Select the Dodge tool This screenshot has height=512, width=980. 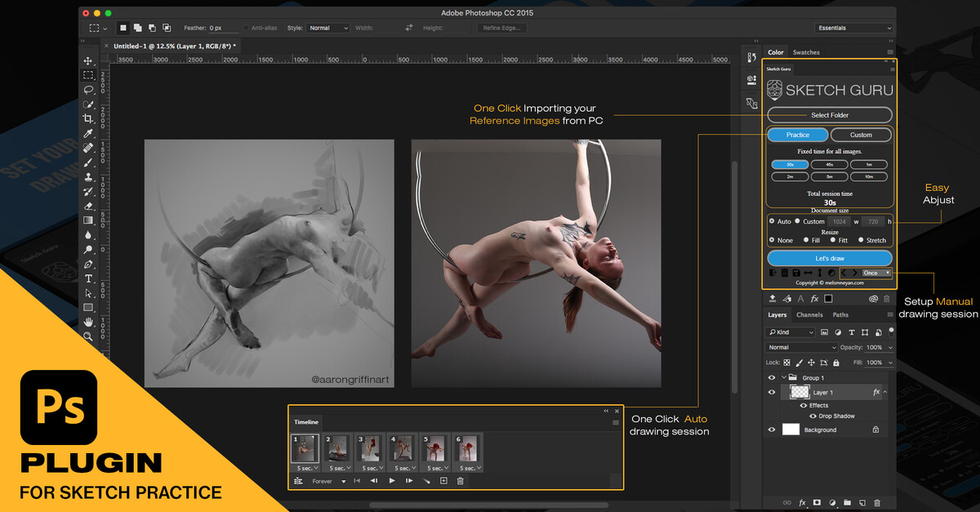click(87, 250)
